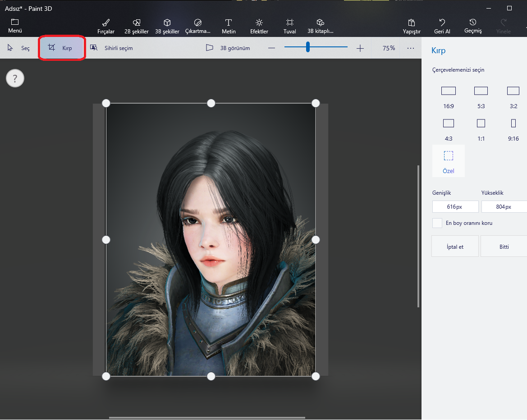Screen dimensions: 527x420
Task: Open the Menü folder icon
Action: pyautogui.click(x=15, y=22)
